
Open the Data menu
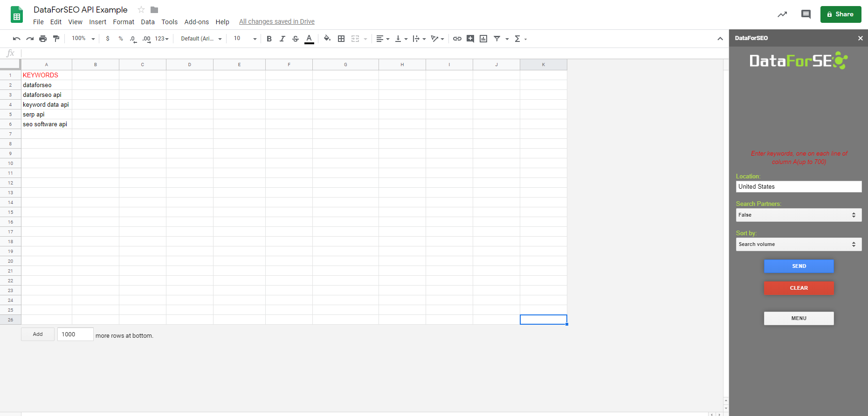click(x=148, y=22)
